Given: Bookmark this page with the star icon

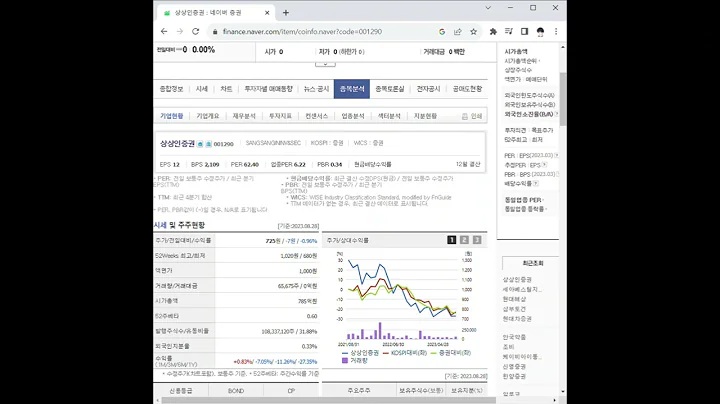Looking at the screenshot, I should [x=473, y=31].
